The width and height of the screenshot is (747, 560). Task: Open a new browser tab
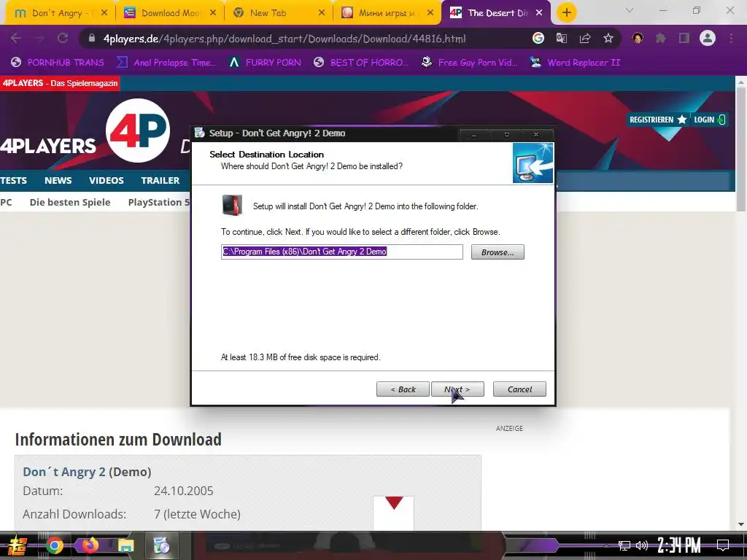click(x=566, y=13)
